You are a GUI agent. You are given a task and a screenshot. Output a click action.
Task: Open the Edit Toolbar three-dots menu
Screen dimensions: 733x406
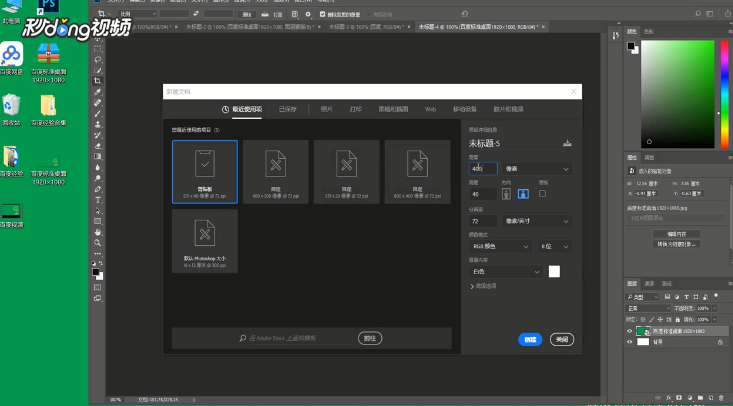point(98,254)
